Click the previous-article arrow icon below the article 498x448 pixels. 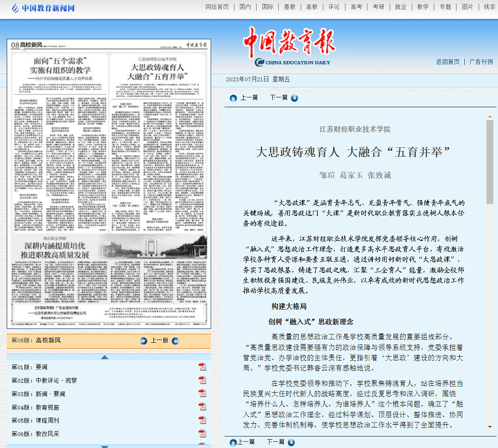tap(233, 442)
